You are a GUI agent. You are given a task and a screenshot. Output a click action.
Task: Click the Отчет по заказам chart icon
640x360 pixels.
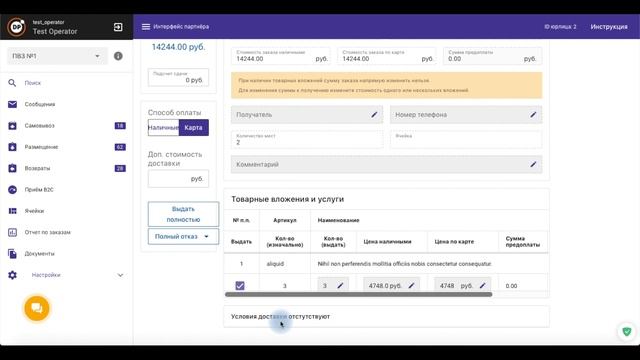[x=12, y=232]
